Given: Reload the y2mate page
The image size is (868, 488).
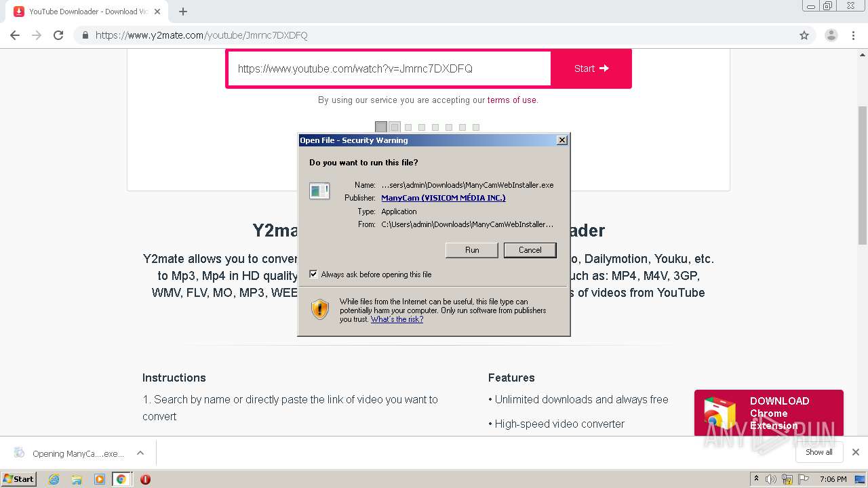Looking at the screenshot, I should 58,35.
